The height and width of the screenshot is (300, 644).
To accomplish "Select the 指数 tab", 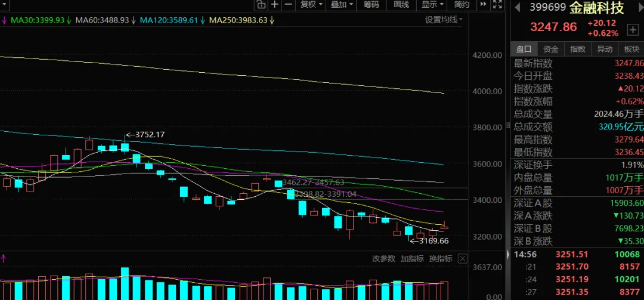I will (x=578, y=50).
